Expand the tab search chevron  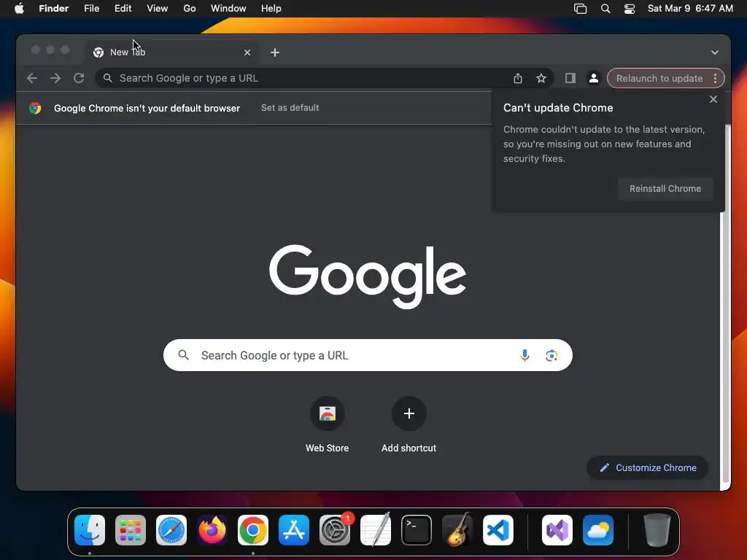coord(715,52)
